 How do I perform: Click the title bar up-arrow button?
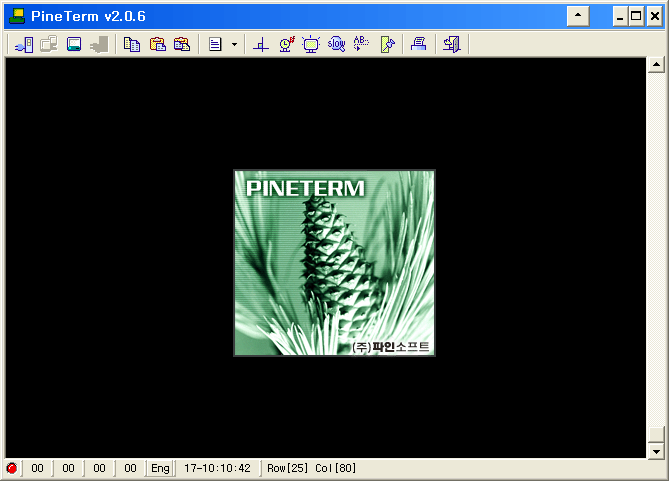tap(578, 16)
